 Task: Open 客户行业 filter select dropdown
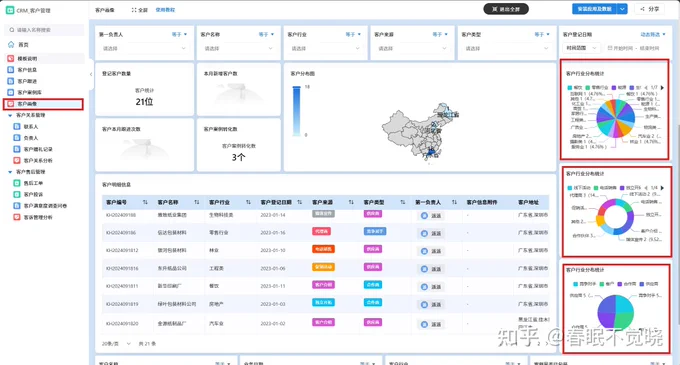[325, 49]
